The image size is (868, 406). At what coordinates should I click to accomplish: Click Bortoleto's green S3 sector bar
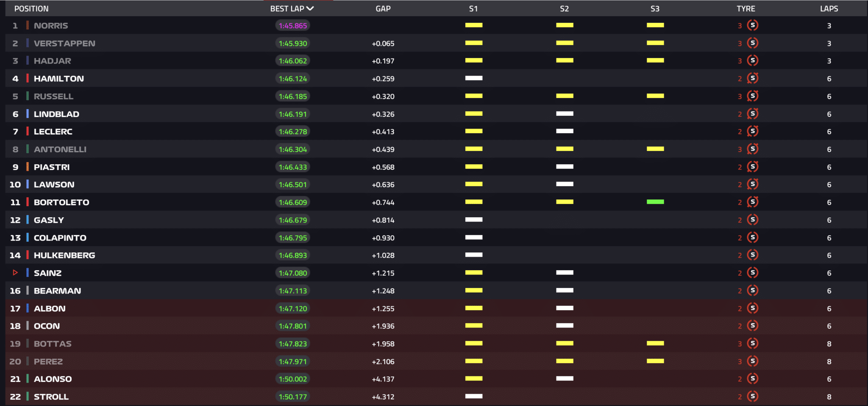pyautogui.click(x=655, y=202)
